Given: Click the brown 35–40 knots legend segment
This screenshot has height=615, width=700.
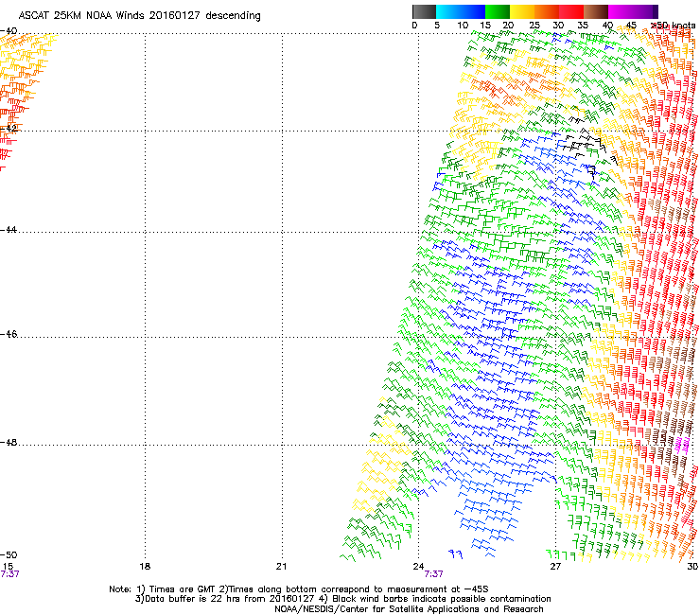Looking at the screenshot, I should (x=596, y=11).
